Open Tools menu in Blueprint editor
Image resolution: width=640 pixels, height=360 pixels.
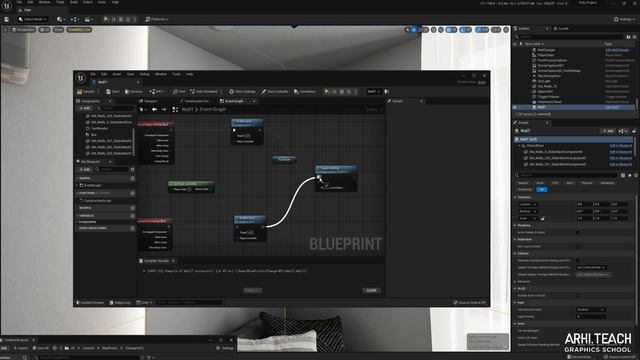176,74
